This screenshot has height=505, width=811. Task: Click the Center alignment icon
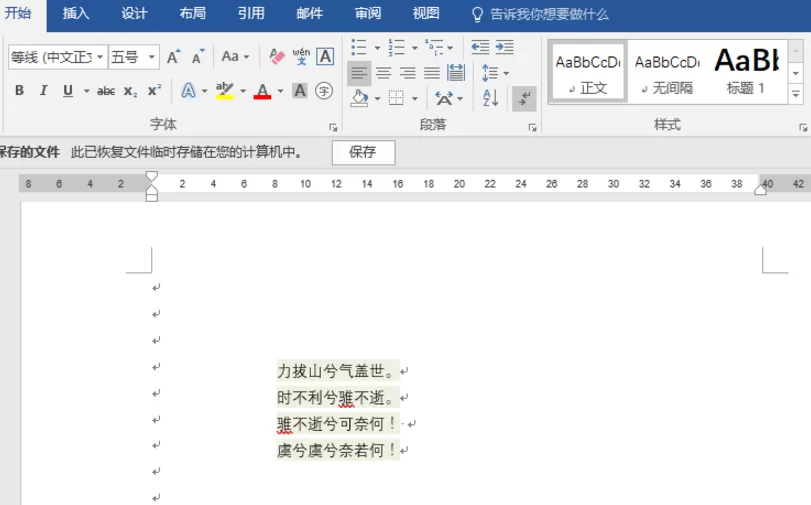383,73
